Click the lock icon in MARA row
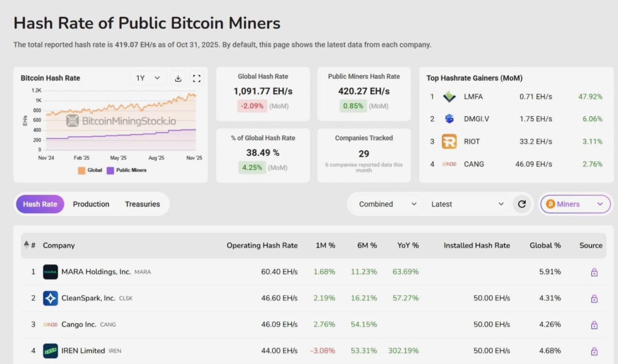This screenshot has height=364, width=618. [594, 272]
